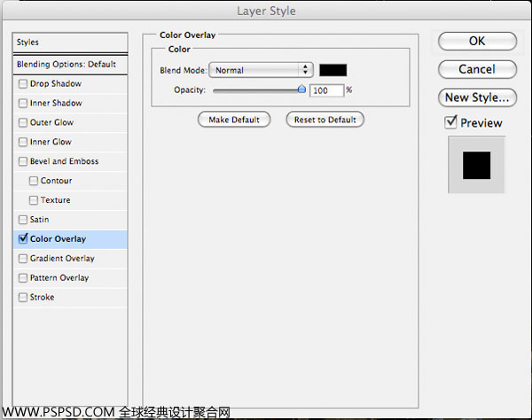Click the OK button
Viewport: 532px width, 420px height.
(477, 41)
